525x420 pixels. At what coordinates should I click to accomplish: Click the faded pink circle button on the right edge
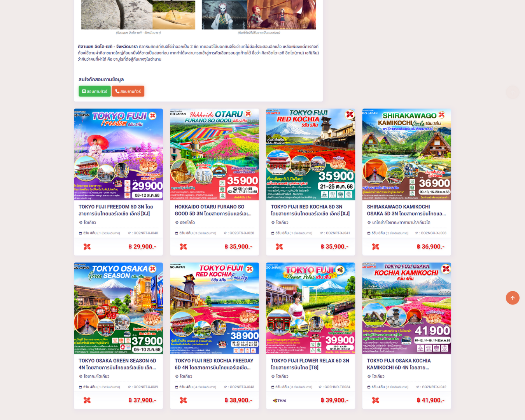click(x=513, y=92)
